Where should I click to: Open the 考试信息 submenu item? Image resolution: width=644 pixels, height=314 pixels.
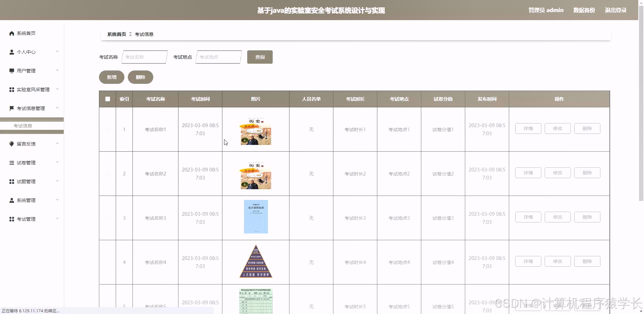click(x=23, y=126)
